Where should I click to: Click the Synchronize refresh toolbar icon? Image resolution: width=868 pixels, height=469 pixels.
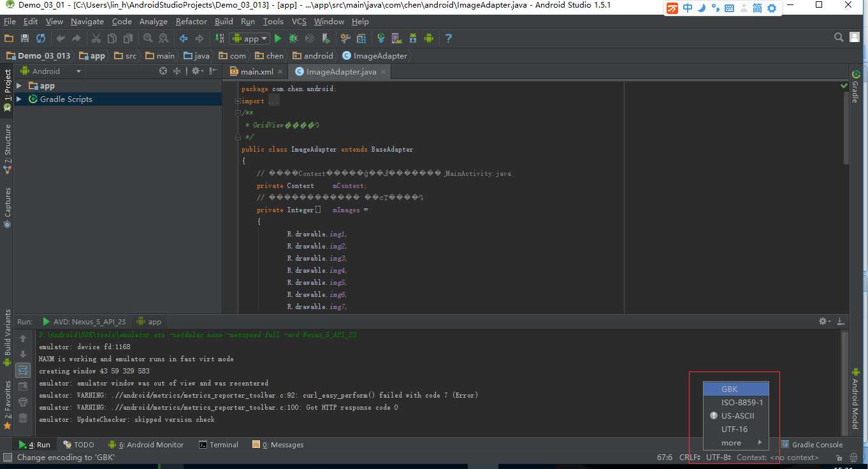41,38
